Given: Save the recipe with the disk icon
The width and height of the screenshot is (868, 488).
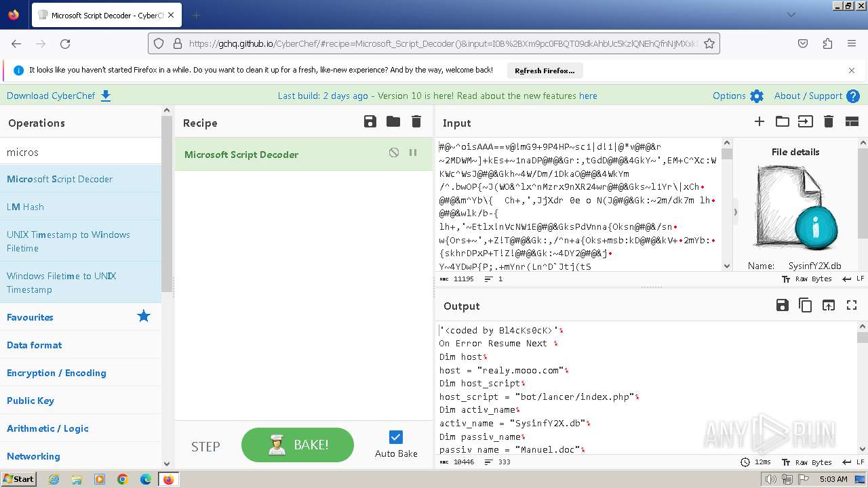Looking at the screenshot, I should pos(370,122).
